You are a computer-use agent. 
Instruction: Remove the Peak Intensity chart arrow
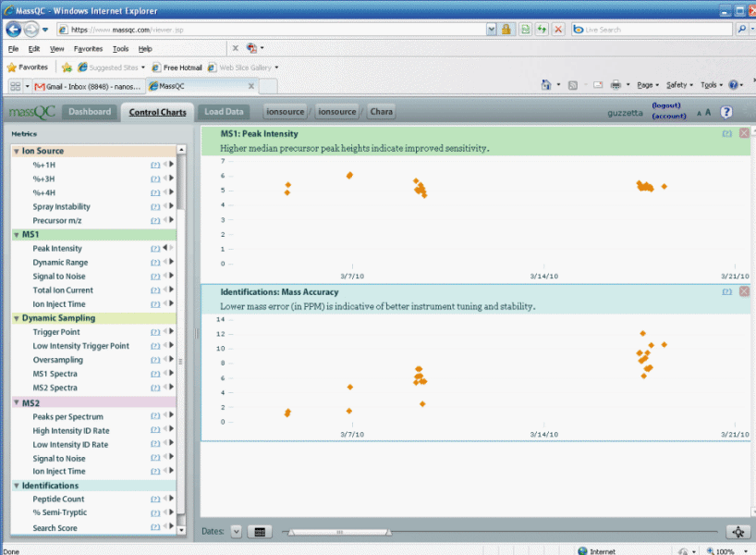(x=165, y=248)
